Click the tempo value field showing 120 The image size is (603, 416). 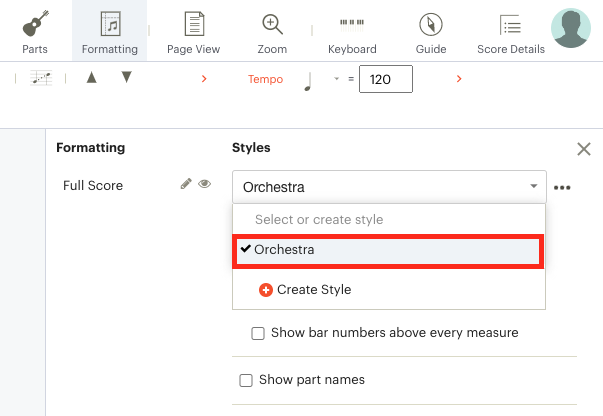pos(386,79)
